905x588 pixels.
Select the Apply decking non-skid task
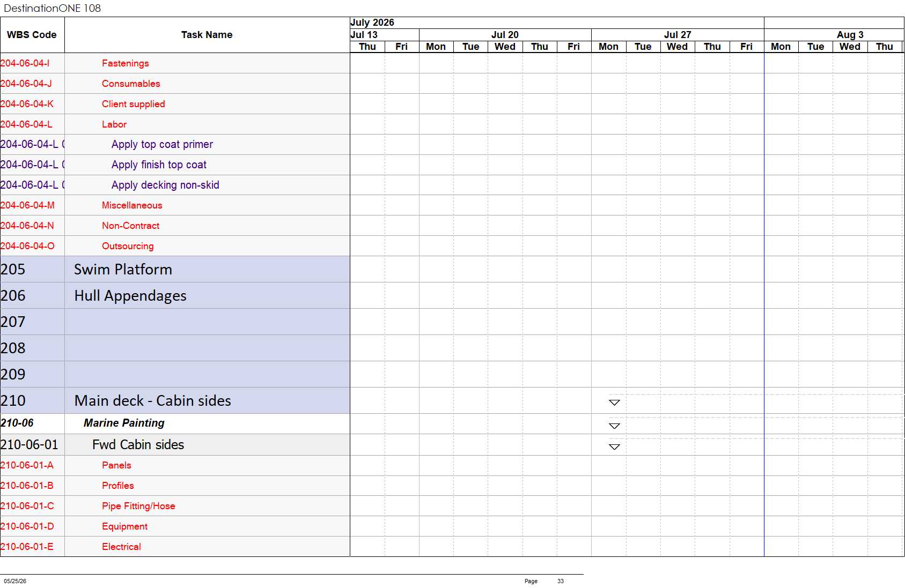coord(165,185)
